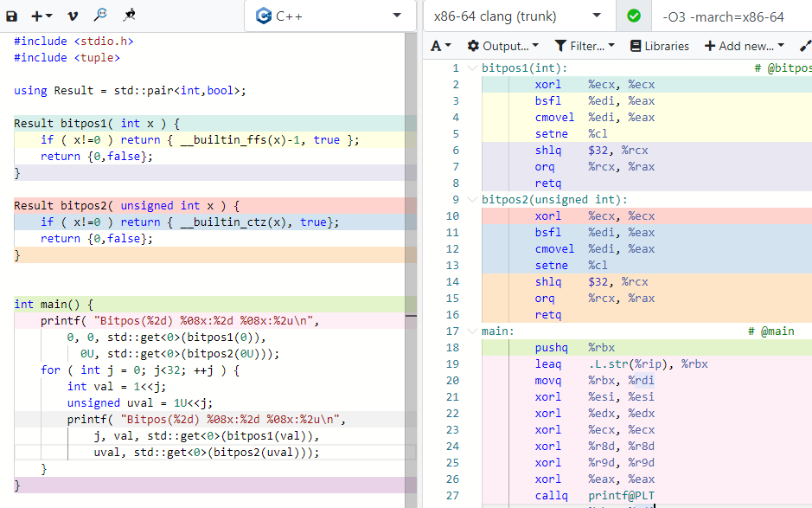The image size is (812, 508).
Task: Collapse the bitpos1(int) assembly fold
Action: point(472,68)
